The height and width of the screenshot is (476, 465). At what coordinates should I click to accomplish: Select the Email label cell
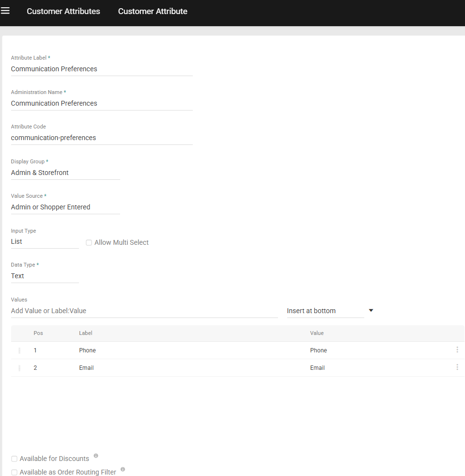point(86,368)
